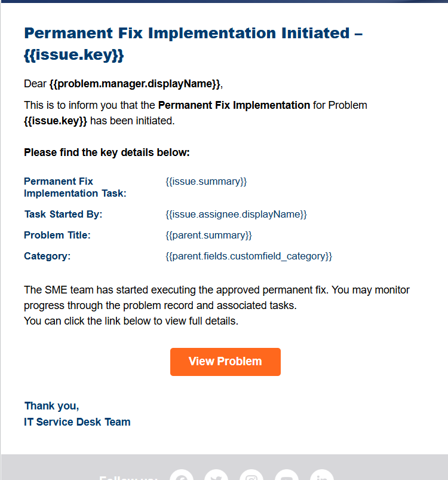The image size is (448, 480).
Task: Open the Facebook icon in footer
Action: (182, 477)
